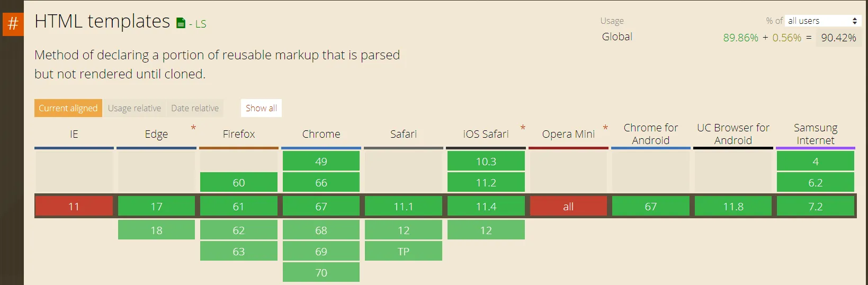This screenshot has height=285, width=868.
Task: Click the UC Browser 11.8 cell
Action: point(733,206)
